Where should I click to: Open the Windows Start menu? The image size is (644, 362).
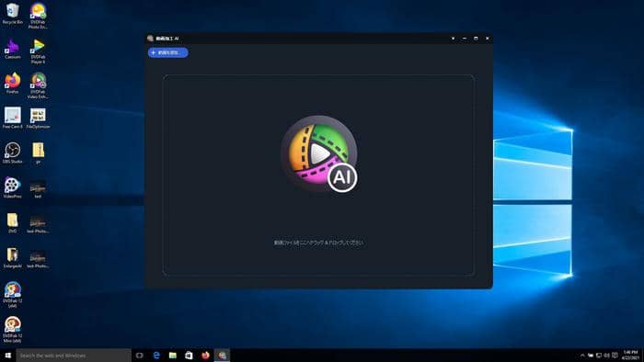coord(7,355)
